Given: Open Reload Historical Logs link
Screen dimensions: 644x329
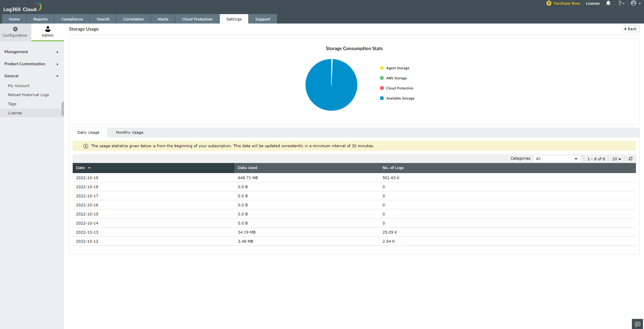Looking at the screenshot, I should pos(29,95).
